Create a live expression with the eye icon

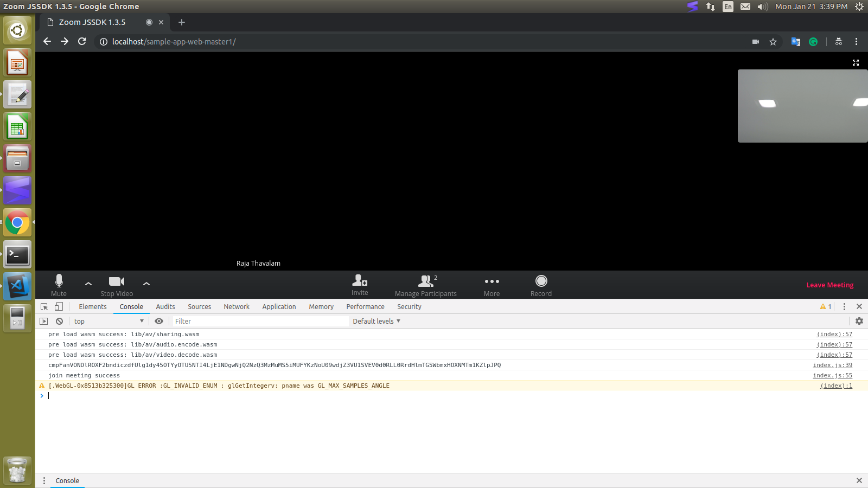[159, 321]
